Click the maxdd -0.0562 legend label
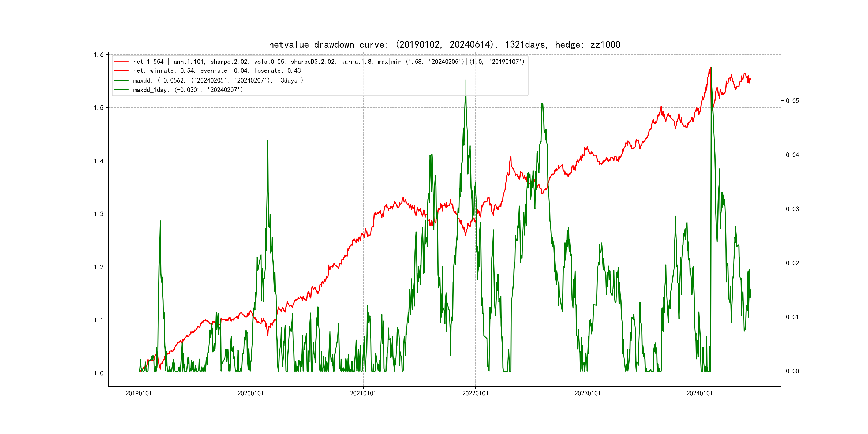Image resolution: width=868 pixels, height=434 pixels. [218, 81]
